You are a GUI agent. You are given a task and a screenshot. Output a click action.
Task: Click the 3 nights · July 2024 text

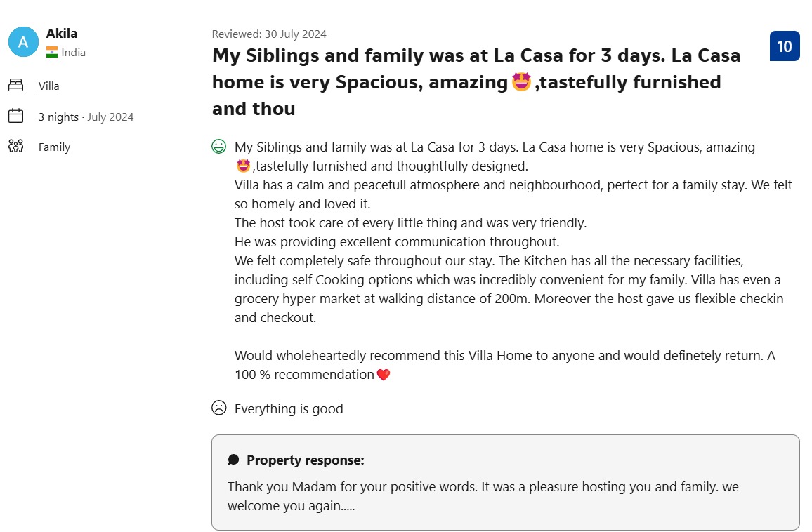click(x=86, y=117)
